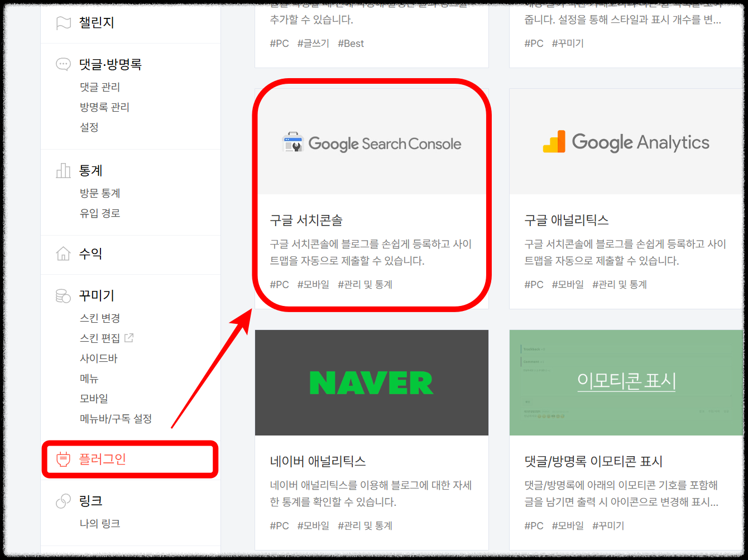Open 스킨 편집 link
The width and height of the screenshot is (748, 560).
click(x=100, y=338)
